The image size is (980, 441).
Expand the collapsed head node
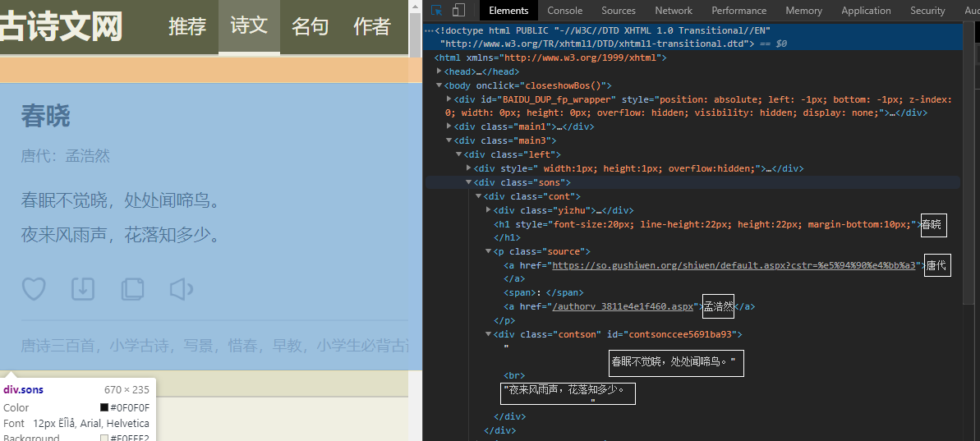439,71
